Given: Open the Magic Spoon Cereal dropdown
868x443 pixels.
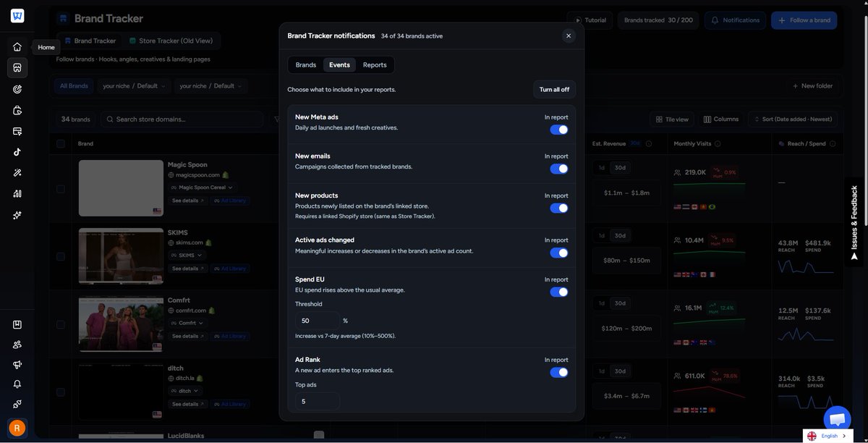Looking at the screenshot, I should click(201, 187).
